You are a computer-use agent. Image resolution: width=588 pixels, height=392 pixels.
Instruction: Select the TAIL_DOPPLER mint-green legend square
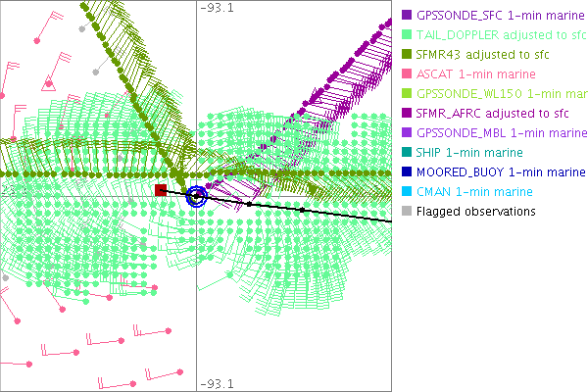pyautogui.click(x=405, y=35)
